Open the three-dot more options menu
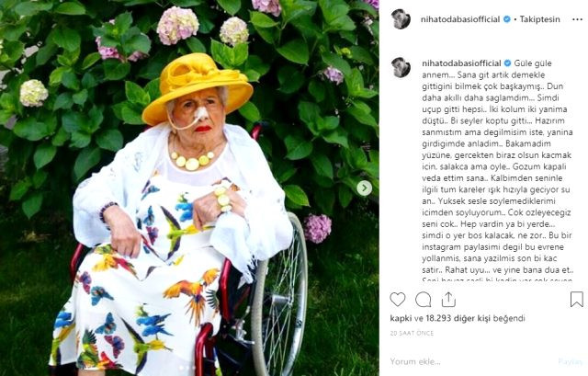 point(577,19)
